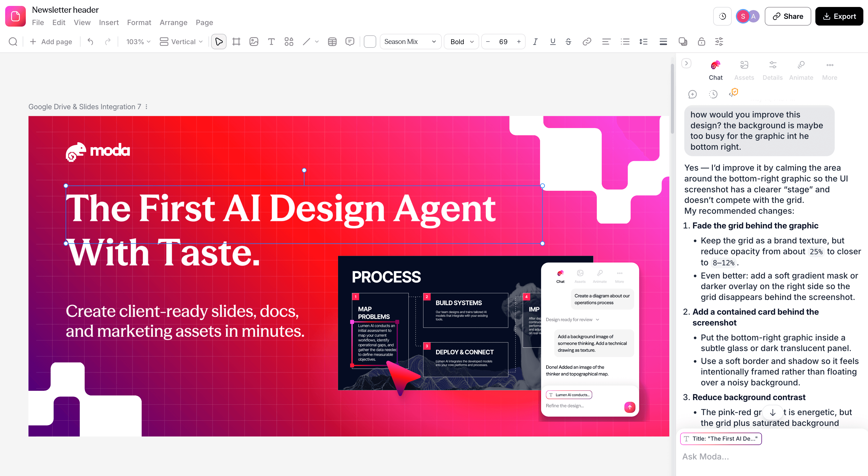The width and height of the screenshot is (868, 476).
Task: Open version history clock icon
Action: pos(722,16)
